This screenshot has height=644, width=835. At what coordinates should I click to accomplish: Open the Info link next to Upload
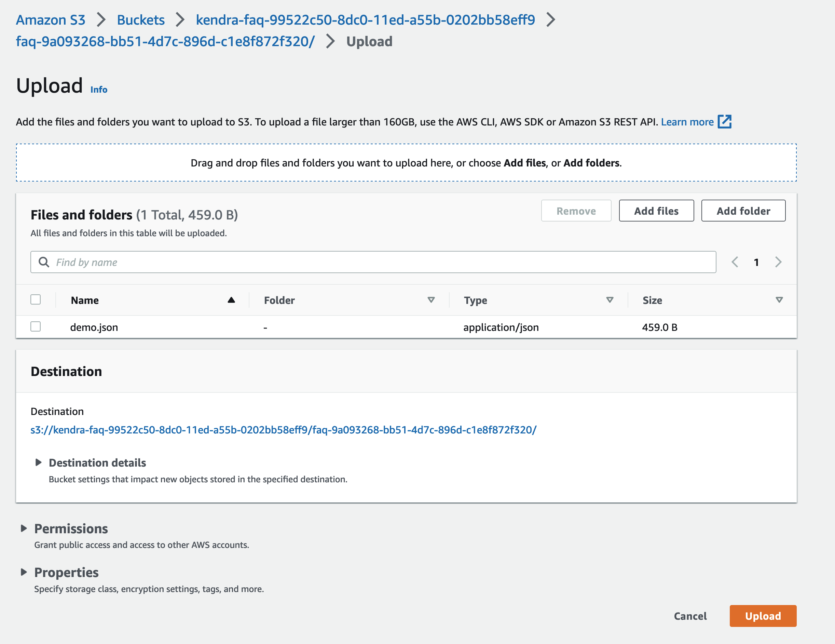point(99,90)
